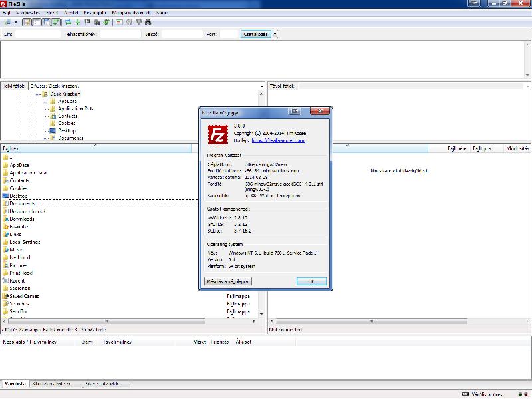Click Másolás a vágólapra button in dialog
This screenshot has height=399, width=532.
(227, 281)
